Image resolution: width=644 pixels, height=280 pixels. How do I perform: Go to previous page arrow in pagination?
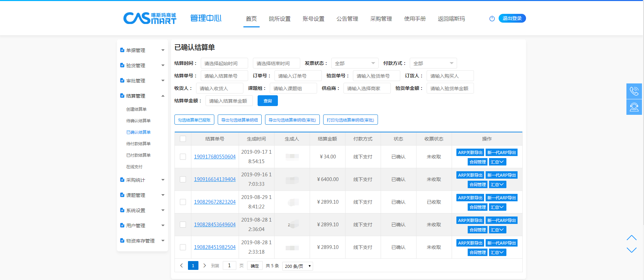click(182, 265)
